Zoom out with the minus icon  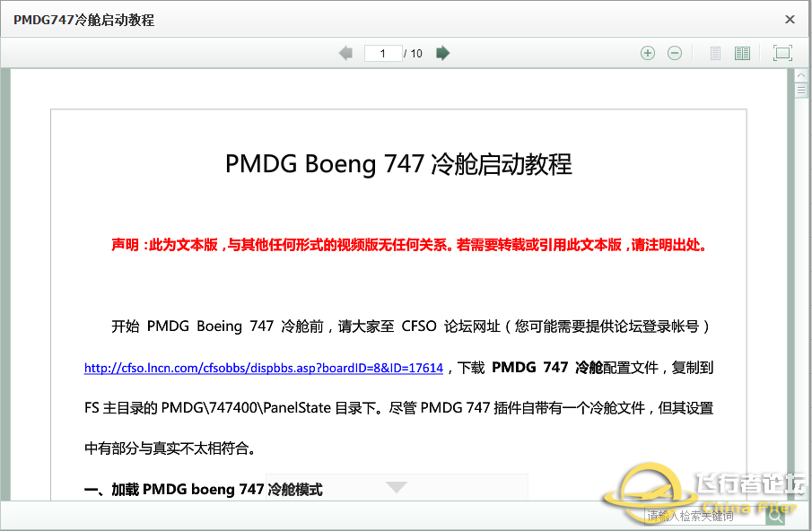click(x=674, y=53)
